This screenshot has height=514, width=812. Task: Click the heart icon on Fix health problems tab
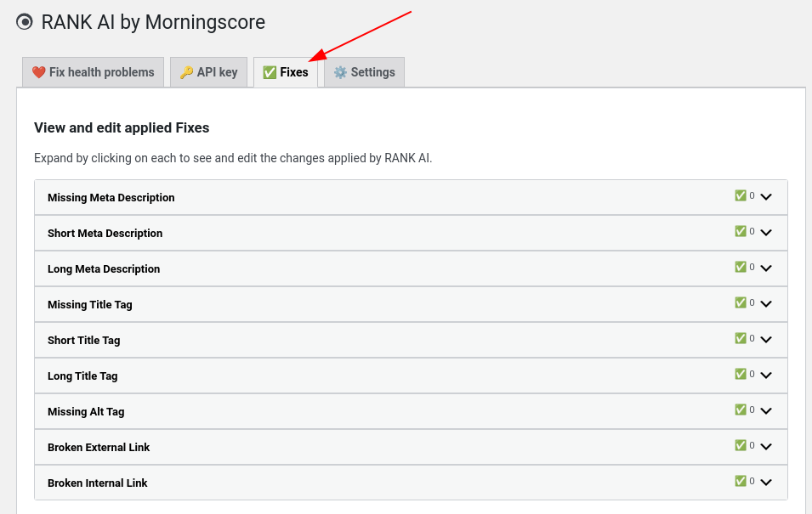coord(38,72)
